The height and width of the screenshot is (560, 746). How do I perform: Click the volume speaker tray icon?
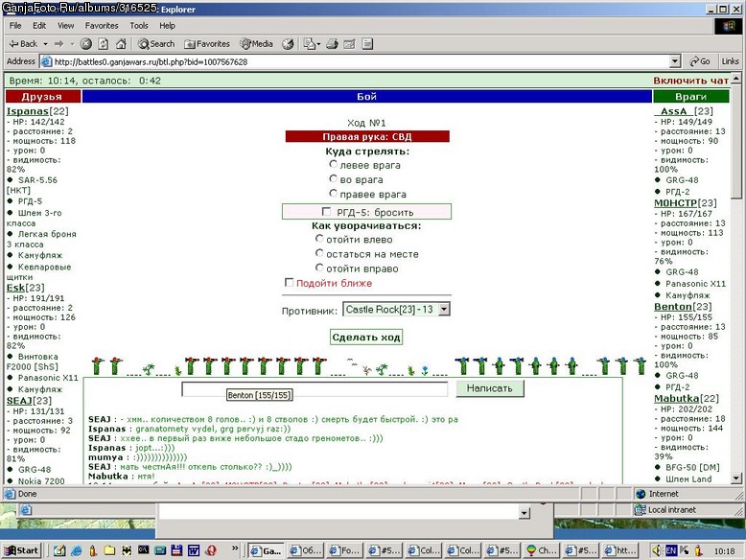point(657,550)
